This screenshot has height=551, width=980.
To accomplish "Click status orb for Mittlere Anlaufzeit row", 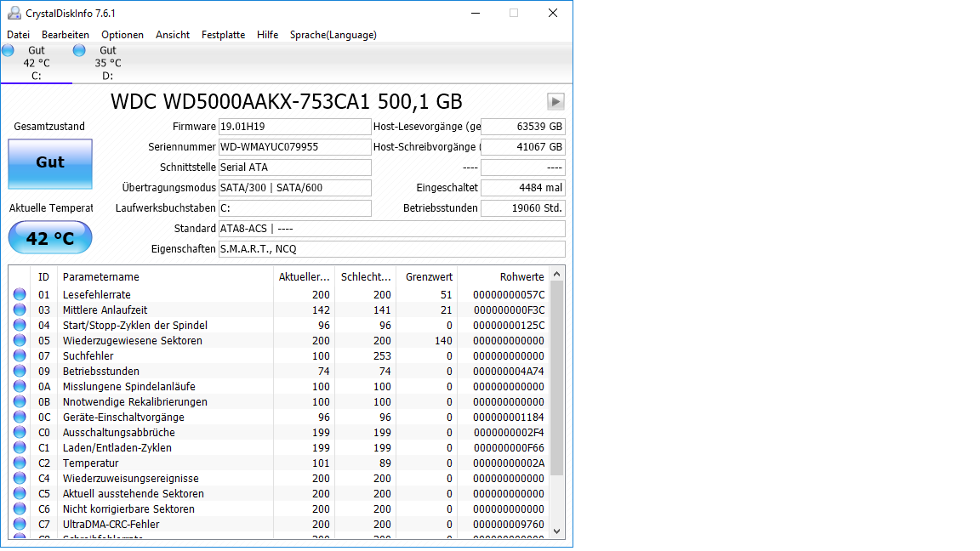I will tap(20, 310).
